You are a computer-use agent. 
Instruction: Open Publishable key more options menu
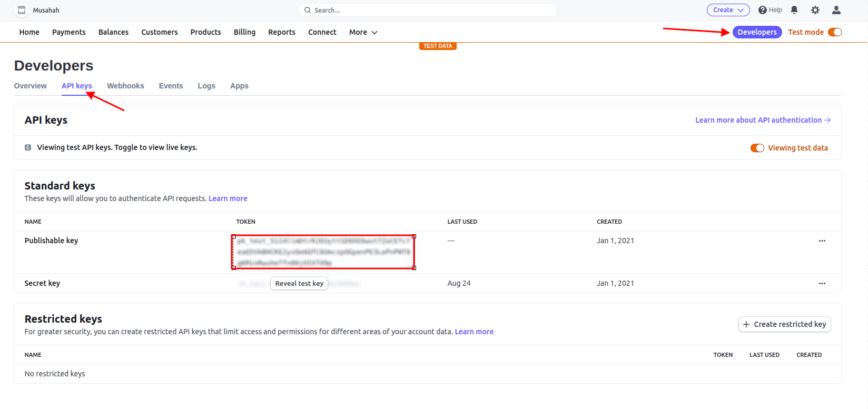coord(822,241)
